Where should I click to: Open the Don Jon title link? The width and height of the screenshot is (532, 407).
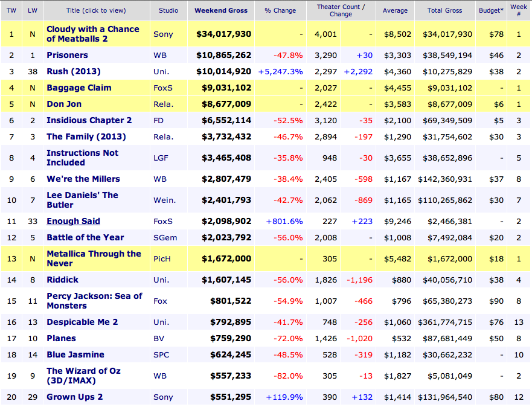pos(64,104)
